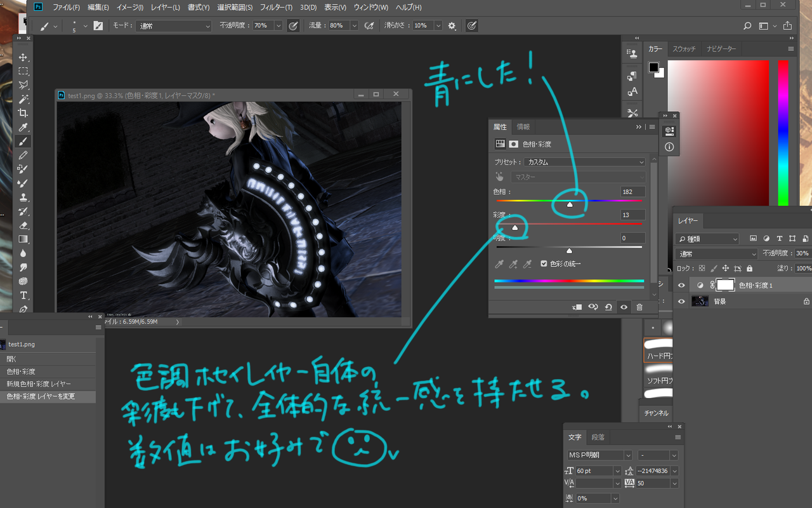
Task: Open the チャンネル panel tab
Action: pos(657,413)
